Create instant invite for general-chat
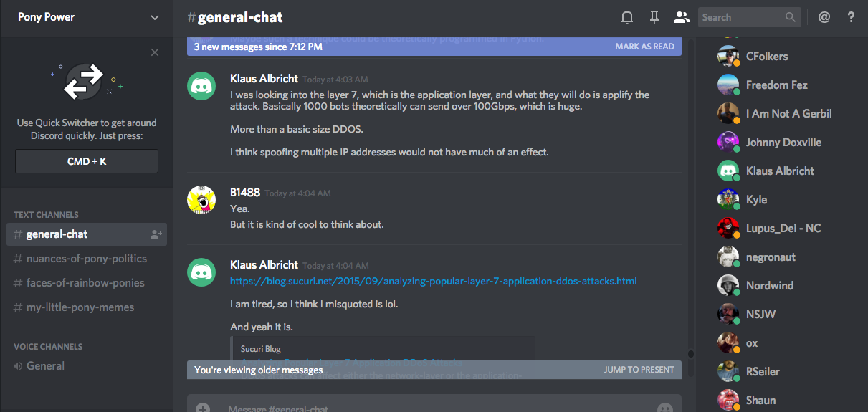This screenshot has width=868, height=412. coord(156,234)
